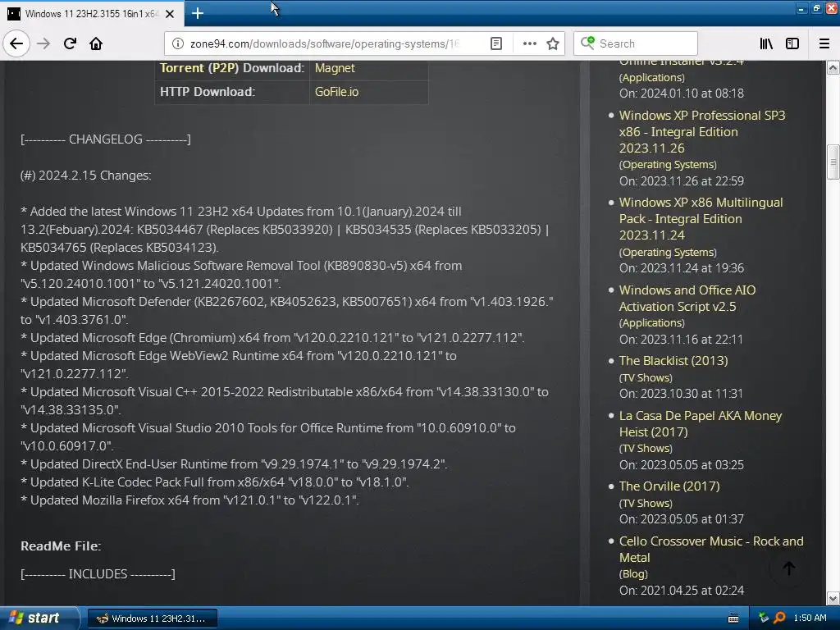Toggle reader view for this page

496,43
